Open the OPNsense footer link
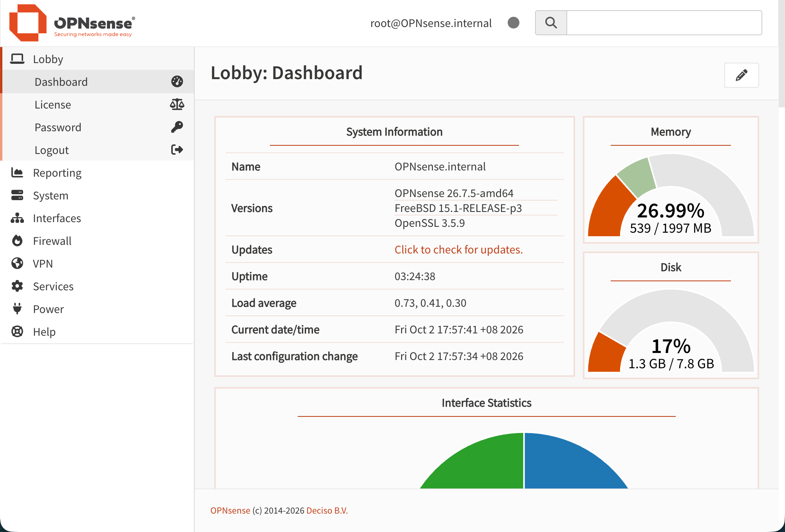The image size is (785, 532). [x=230, y=510]
